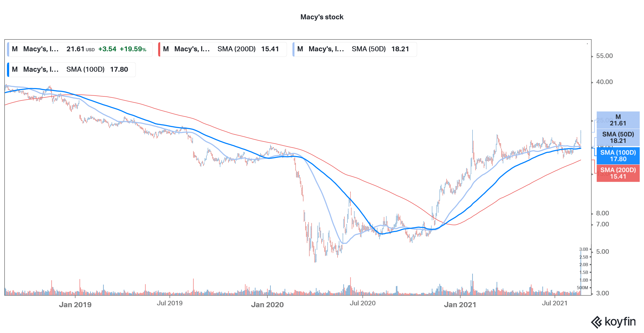This screenshot has width=644, height=333.
Task: Click the 3.00 price axis label
Action: pos(602,293)
